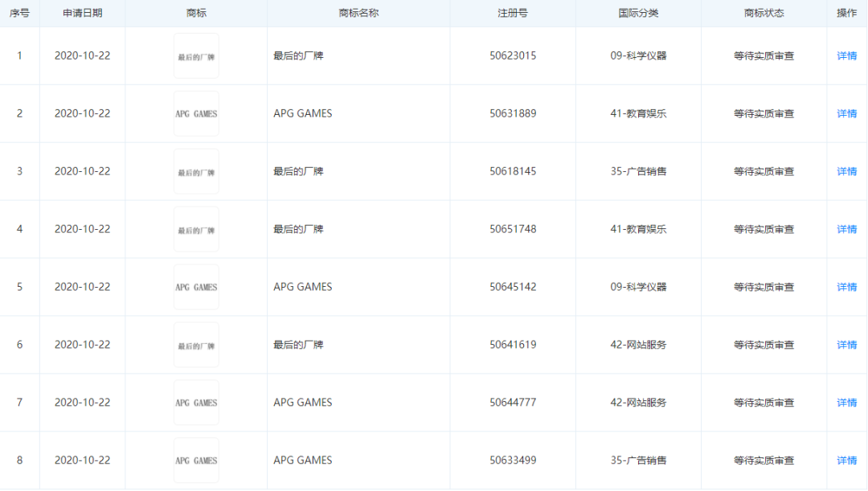Open 详情 link for registration 50623015
868x491 pixels.
coord(846,56)
